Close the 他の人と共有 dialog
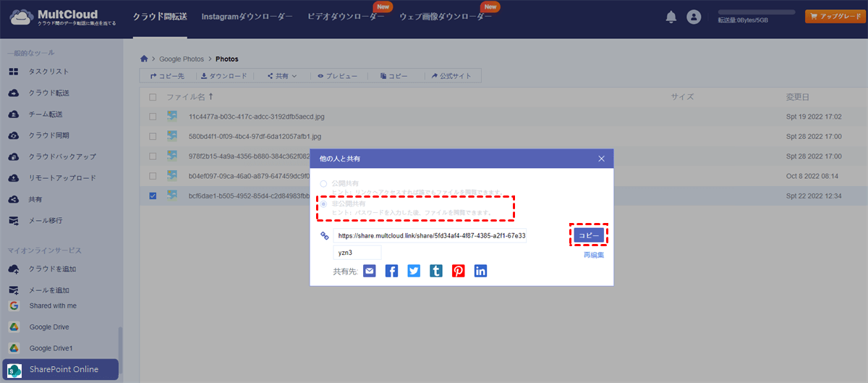This screenshot has width=868, height=383. pos(602,158)
